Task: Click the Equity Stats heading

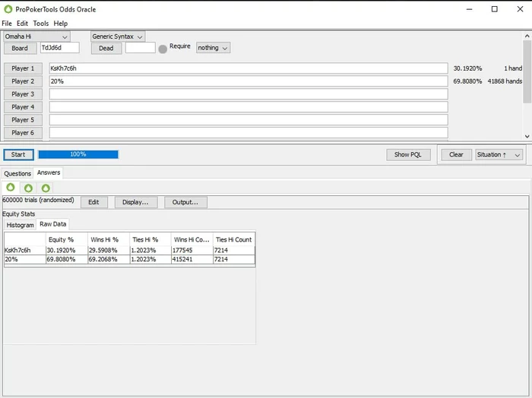Action: coord(19,214)
